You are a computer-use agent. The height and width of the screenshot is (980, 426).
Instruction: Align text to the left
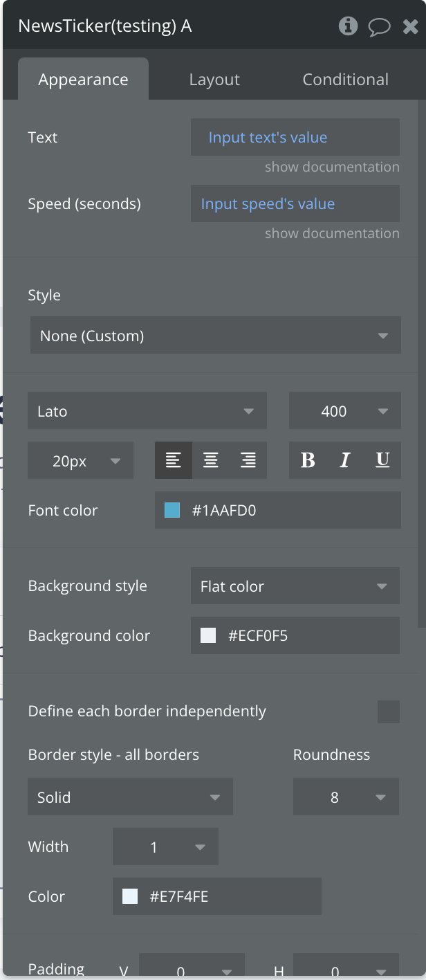(174, 460)
